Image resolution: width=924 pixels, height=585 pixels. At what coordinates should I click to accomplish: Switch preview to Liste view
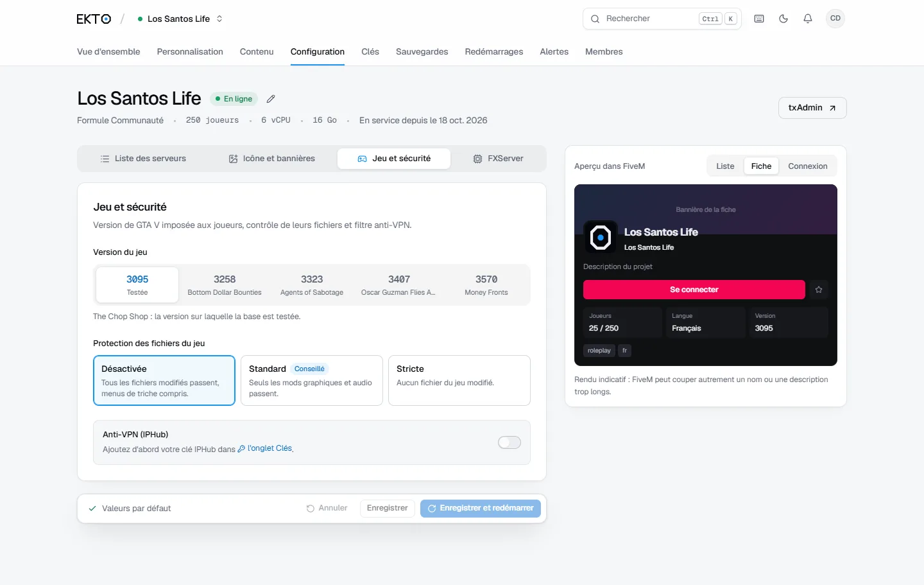(x=725, y=166)
